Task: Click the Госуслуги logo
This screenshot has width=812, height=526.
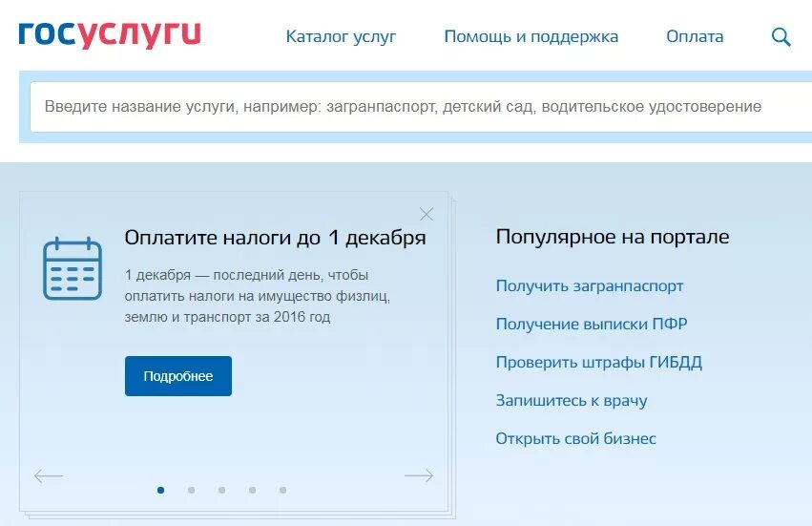Action: tap(110, 35)
